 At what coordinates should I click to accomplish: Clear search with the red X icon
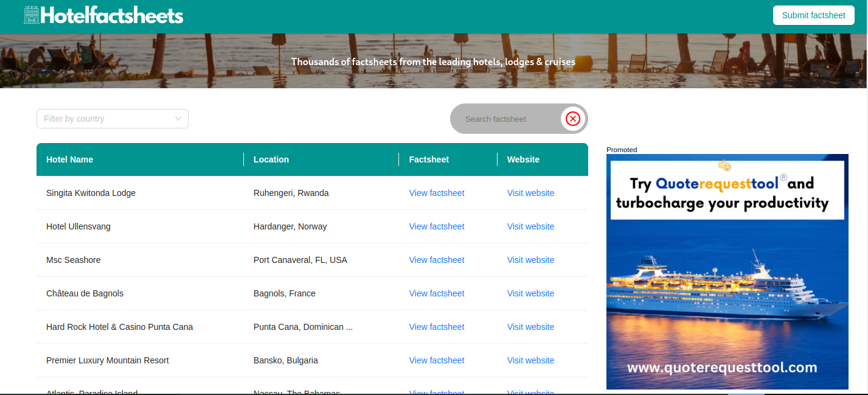click(x=572, y=119)
